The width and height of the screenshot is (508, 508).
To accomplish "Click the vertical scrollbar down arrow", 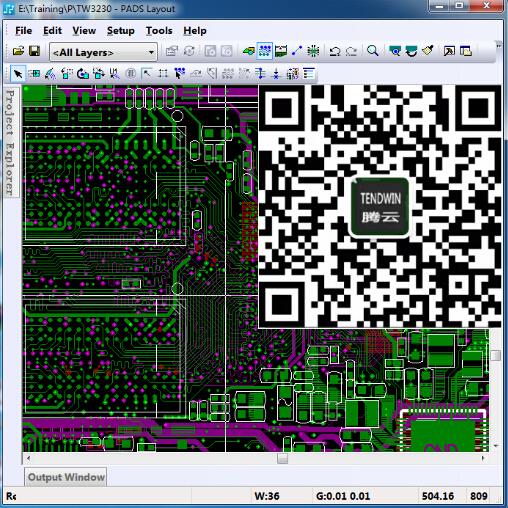I will (x=496, y=446).
